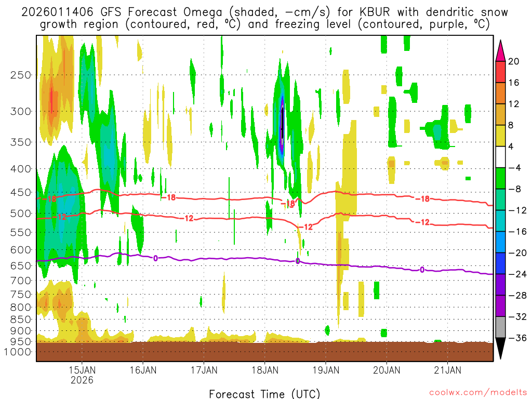This screenshot has width=532, height=399.
Task: Click the 950 pressure level label
Action: pyautogui.click(x=21, y=341)
